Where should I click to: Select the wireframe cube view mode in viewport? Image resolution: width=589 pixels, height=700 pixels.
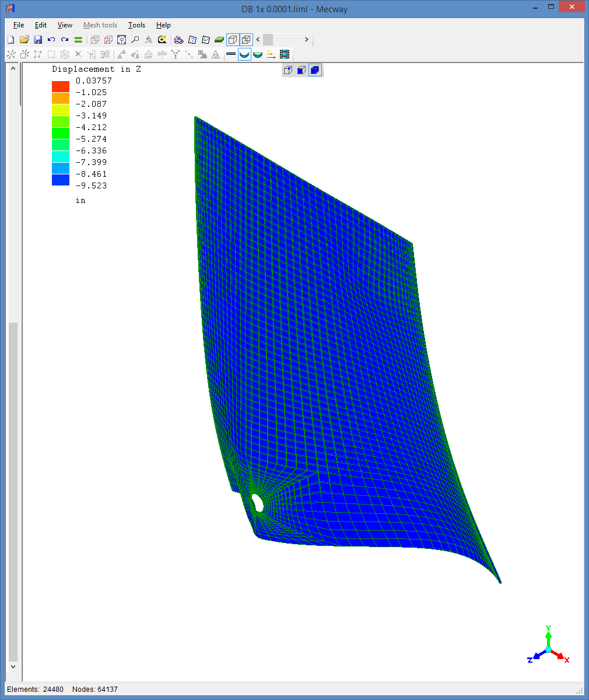(x=288, y=71)
